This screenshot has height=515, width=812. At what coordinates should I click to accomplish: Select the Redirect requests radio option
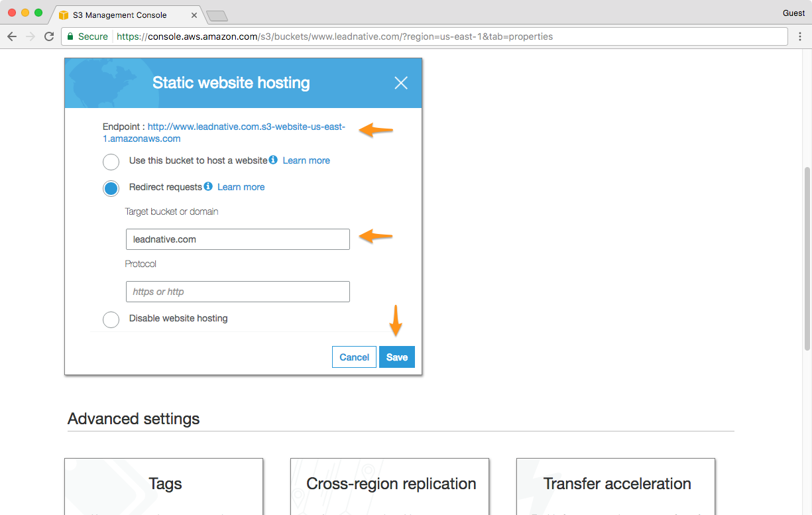point(111,188)
